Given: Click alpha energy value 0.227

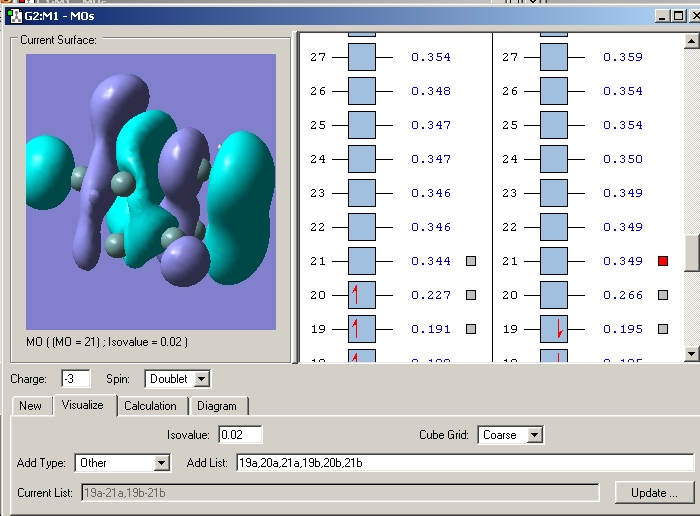Looking at the screenshot, I should click(431, 295).
